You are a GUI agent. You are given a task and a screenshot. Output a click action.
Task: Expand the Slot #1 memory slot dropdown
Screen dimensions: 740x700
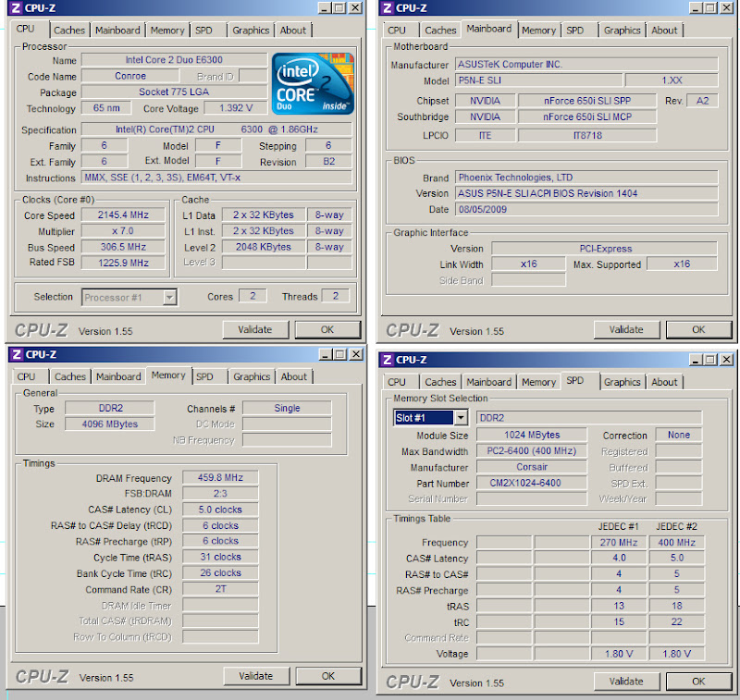pos(461,417)
